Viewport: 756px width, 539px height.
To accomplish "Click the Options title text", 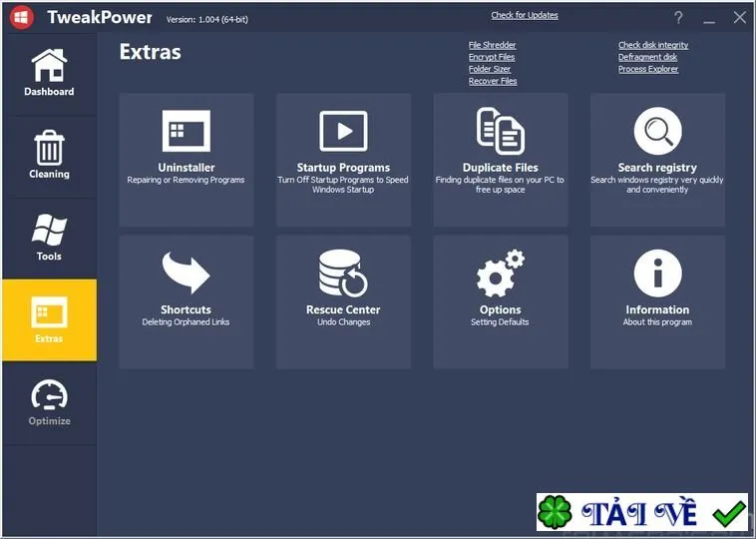I will click(501, 309).
